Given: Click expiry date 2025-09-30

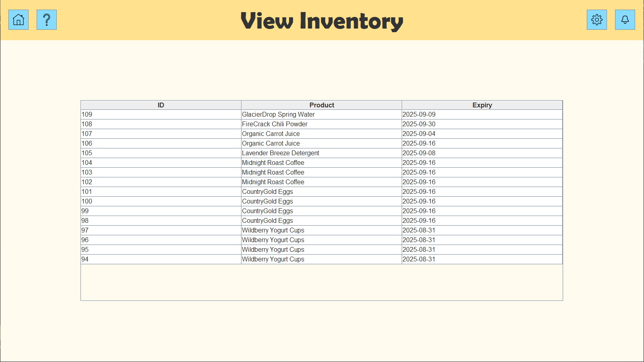Looking at the screenshot, I should click(x=482, y=124).
